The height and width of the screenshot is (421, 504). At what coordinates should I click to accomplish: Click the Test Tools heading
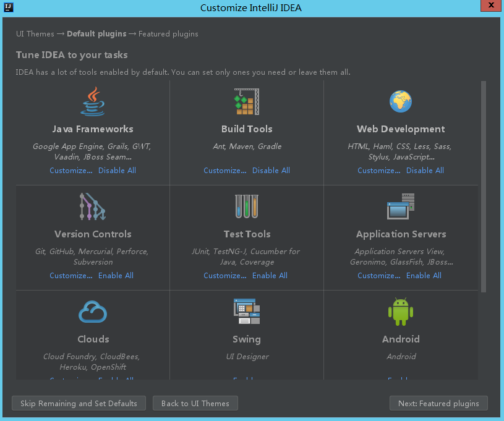pyautogui.click(x=247, y=234)
